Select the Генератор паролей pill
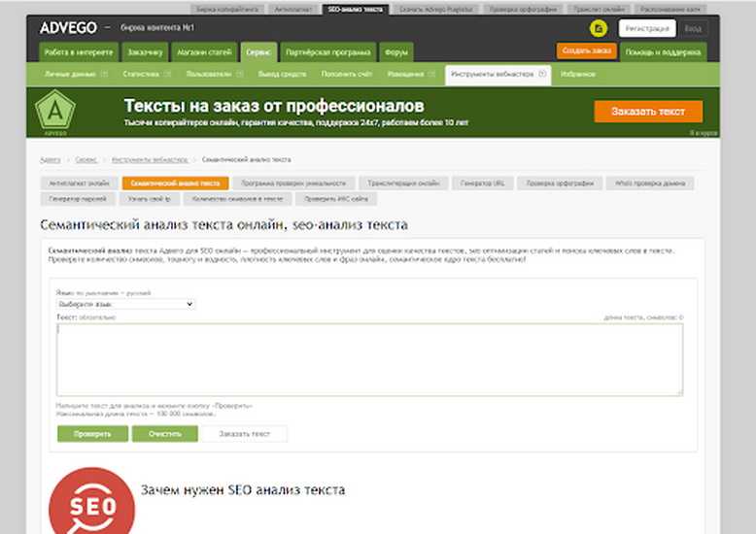This screenshot has height=534, width=756. pyautogui.click(x=78, y=199)
